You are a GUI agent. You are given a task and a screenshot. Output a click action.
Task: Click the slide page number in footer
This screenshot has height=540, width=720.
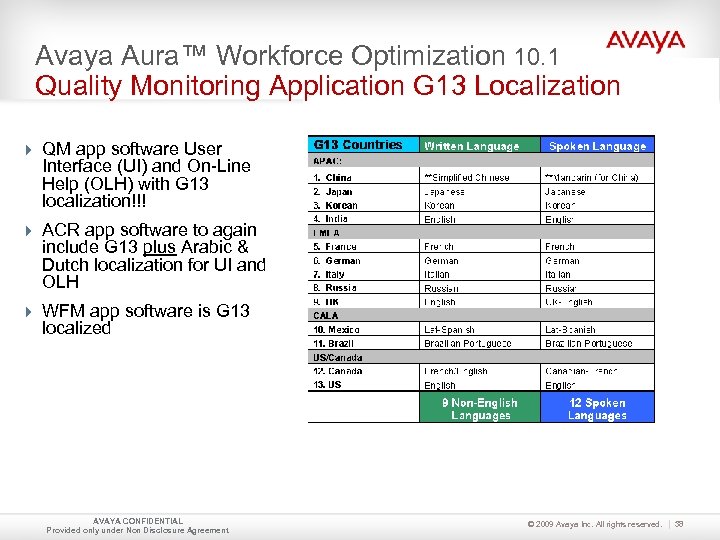tap(679, 524)
